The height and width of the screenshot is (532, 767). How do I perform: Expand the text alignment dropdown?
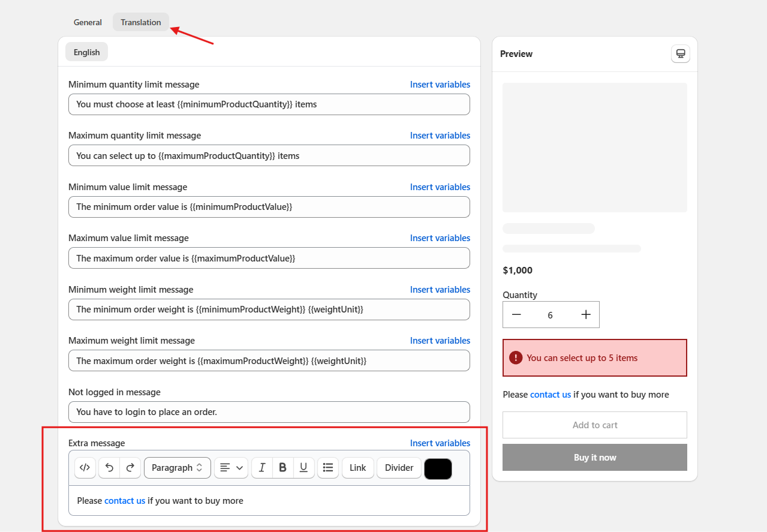[231, 468]
